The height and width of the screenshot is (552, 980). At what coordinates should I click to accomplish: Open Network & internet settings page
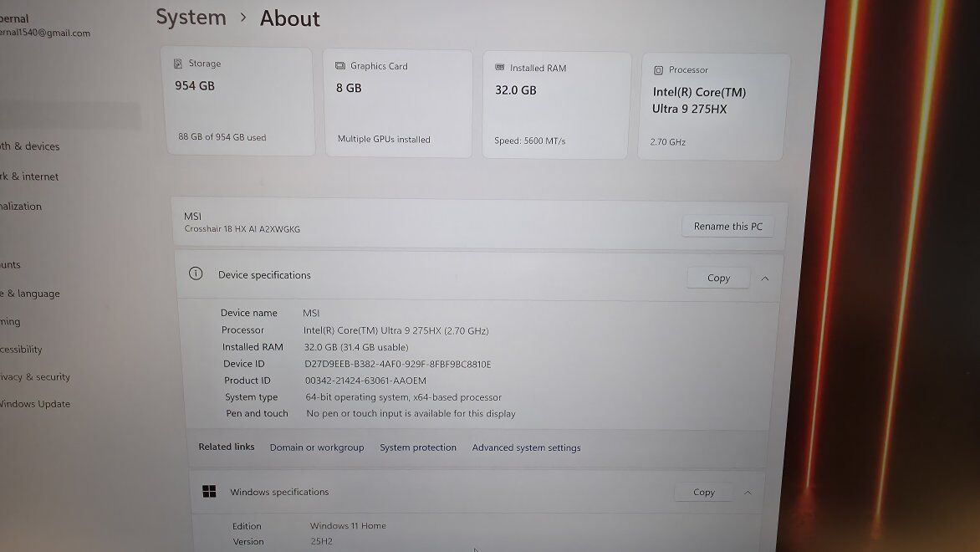[x=30, y=176]
